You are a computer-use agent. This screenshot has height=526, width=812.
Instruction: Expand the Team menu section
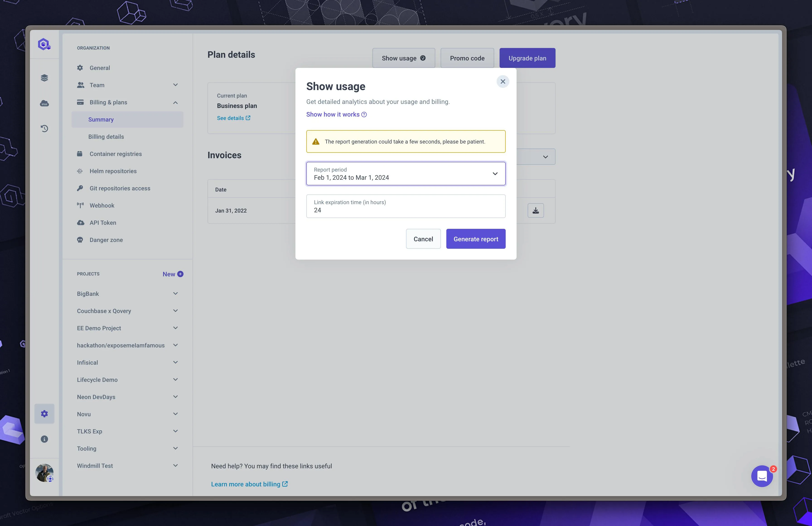pos(175,85)
